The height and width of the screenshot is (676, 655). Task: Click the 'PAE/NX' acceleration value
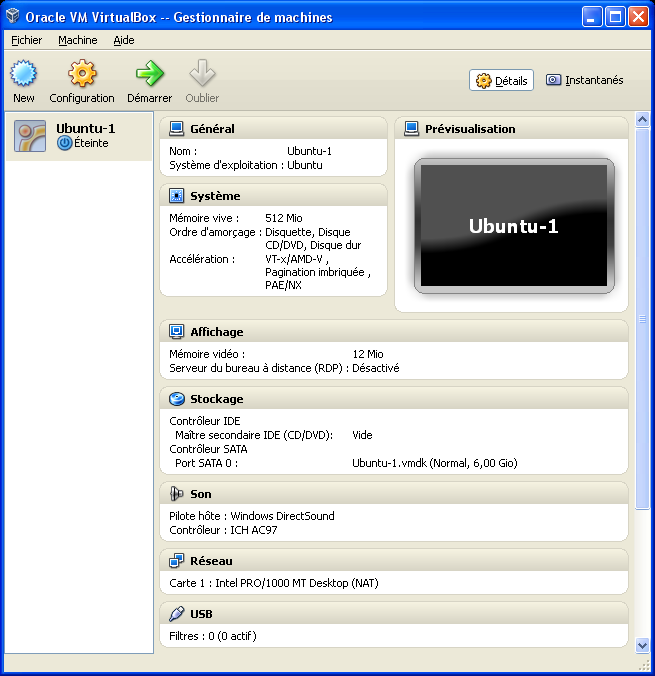283,285
